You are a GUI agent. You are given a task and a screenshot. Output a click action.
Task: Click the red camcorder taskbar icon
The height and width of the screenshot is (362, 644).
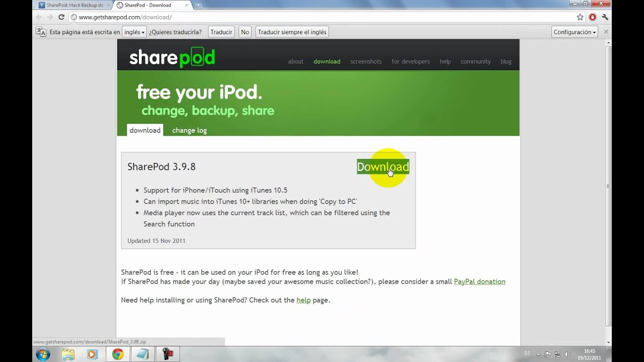coord(168,354)
